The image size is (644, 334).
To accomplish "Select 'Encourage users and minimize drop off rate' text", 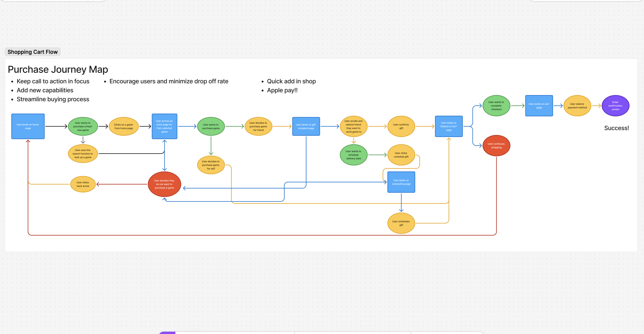I will pyautogui.click(x=169, y=81).
